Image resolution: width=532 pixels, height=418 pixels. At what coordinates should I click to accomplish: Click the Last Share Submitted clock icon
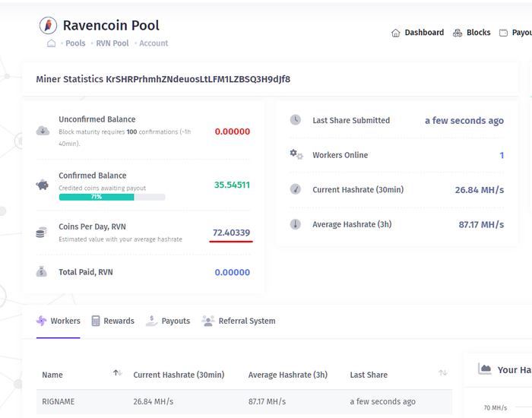[295, 120]
